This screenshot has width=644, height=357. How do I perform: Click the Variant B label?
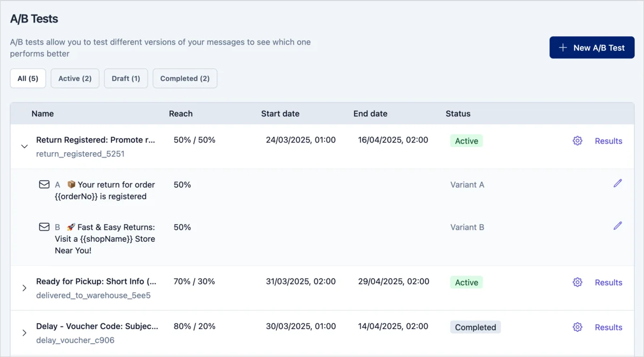(x=467, y=227)
